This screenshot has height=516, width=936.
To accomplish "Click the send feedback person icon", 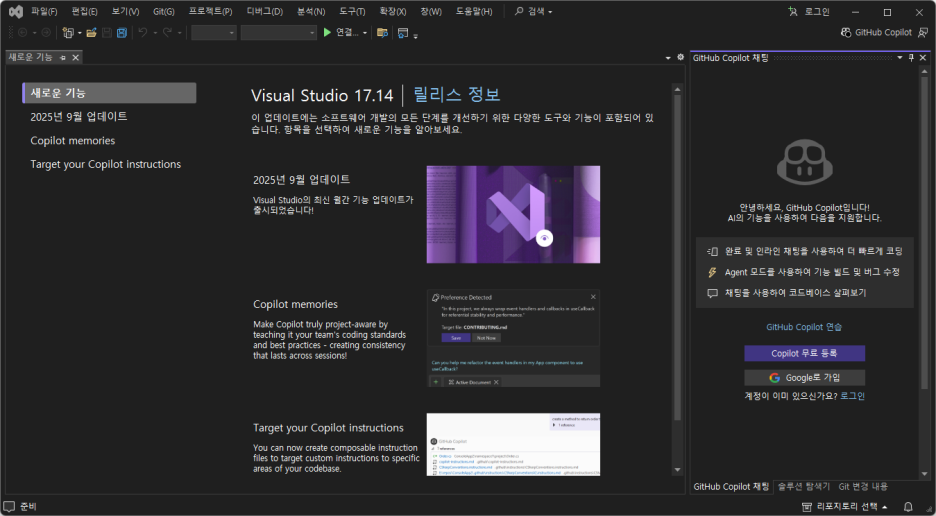I will [923, 33].
